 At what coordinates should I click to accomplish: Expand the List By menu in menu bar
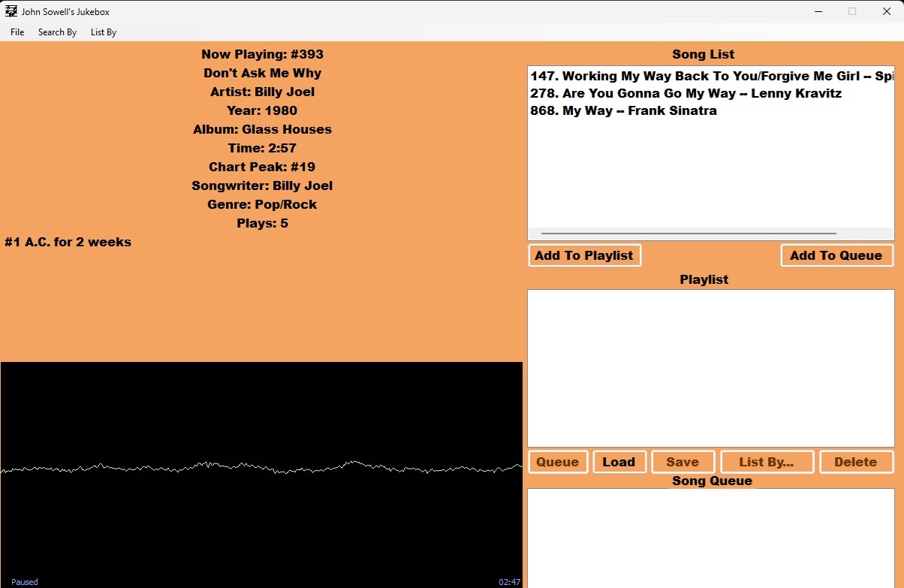(x=104, y=32)
